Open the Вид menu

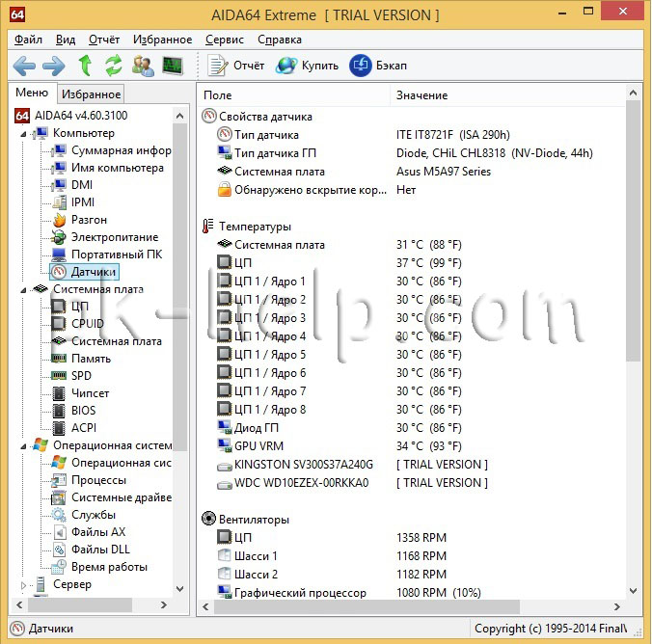coord(66,40)
